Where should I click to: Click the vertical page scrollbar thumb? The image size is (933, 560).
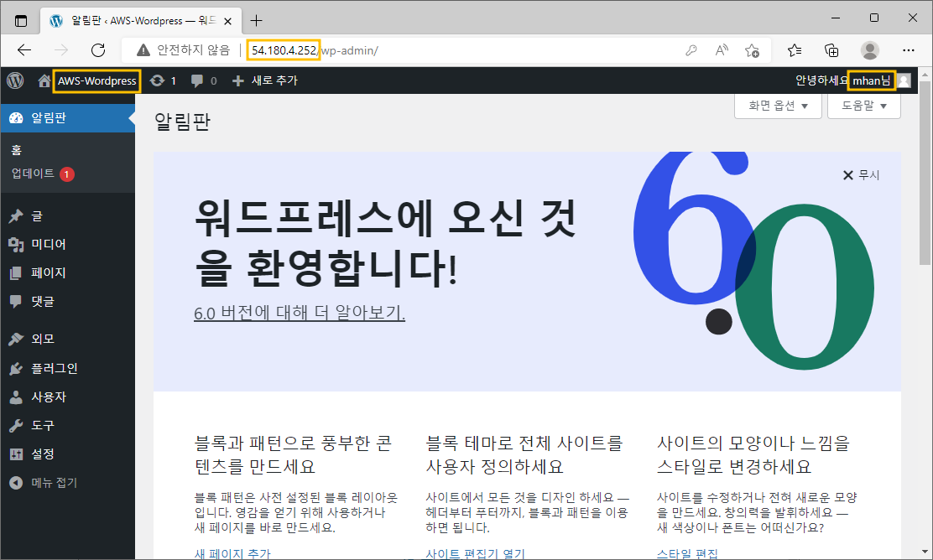(925, 173)
